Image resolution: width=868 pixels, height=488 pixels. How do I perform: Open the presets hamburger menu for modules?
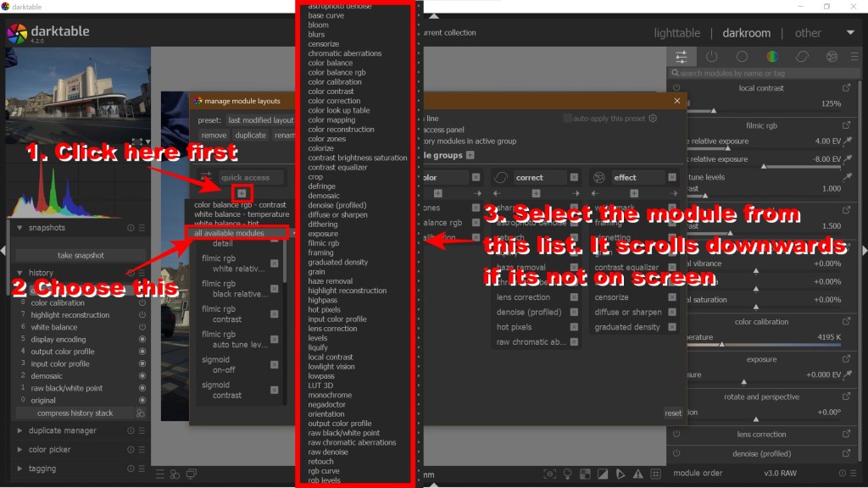click(854, 57)
